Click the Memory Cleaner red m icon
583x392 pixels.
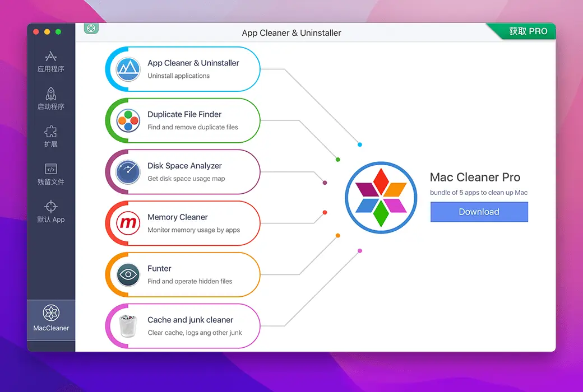128,223
